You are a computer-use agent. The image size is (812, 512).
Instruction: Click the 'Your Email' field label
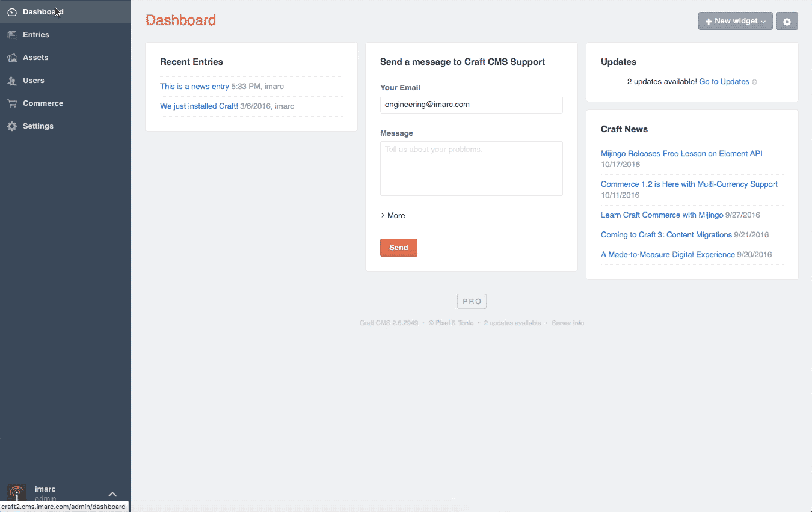coord(400,88)
